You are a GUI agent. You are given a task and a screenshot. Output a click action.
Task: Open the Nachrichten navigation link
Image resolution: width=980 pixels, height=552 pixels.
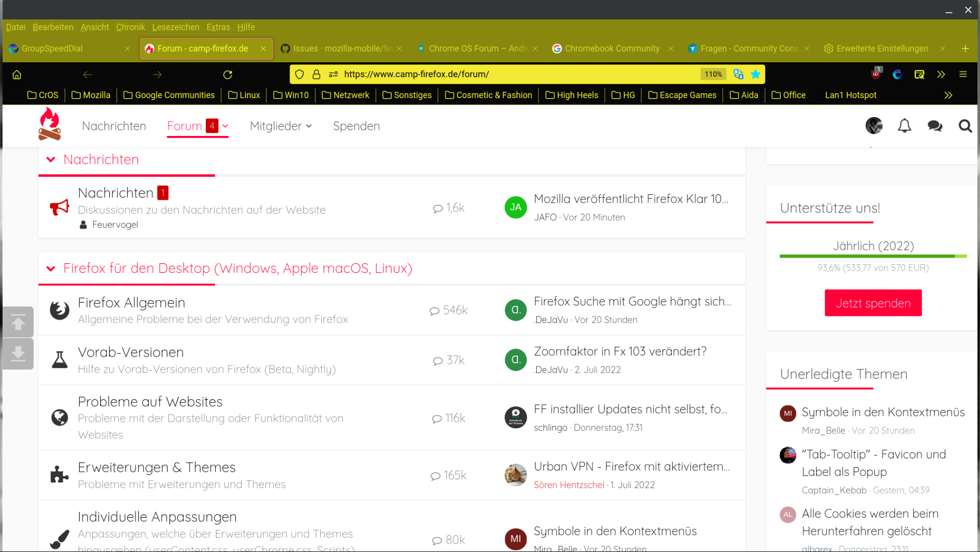(114, 126)
